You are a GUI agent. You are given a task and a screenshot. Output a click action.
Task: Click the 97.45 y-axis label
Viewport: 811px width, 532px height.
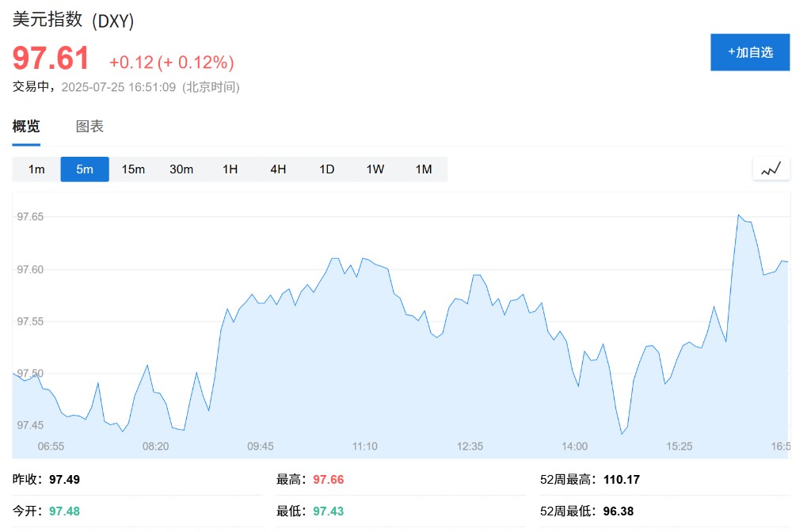point(31,425)
